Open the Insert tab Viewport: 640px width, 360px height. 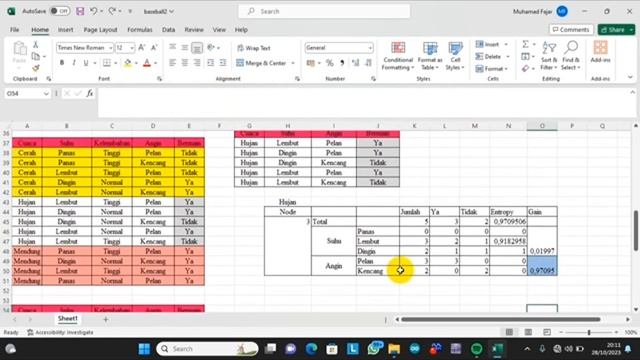[x=65, y=30]
